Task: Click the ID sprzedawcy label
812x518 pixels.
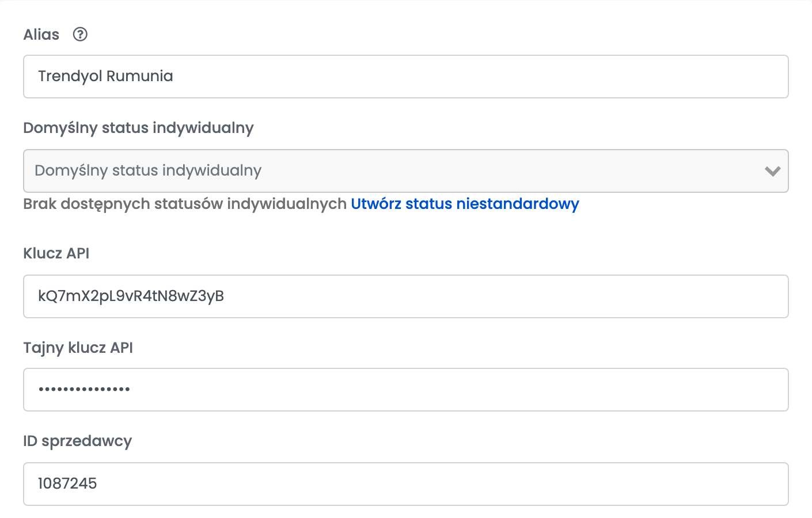Action: [78, 441]
